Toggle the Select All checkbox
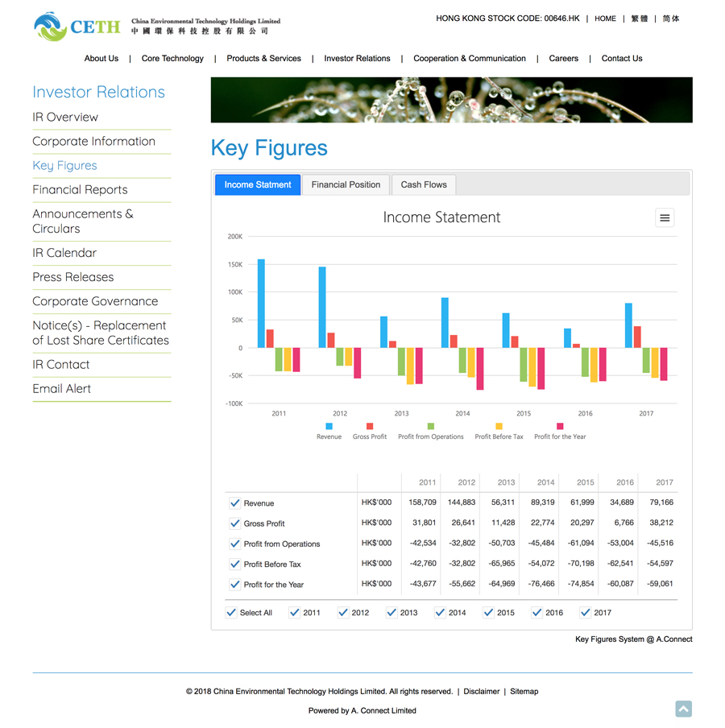The image size is (725, 728). tap(231, 612)
